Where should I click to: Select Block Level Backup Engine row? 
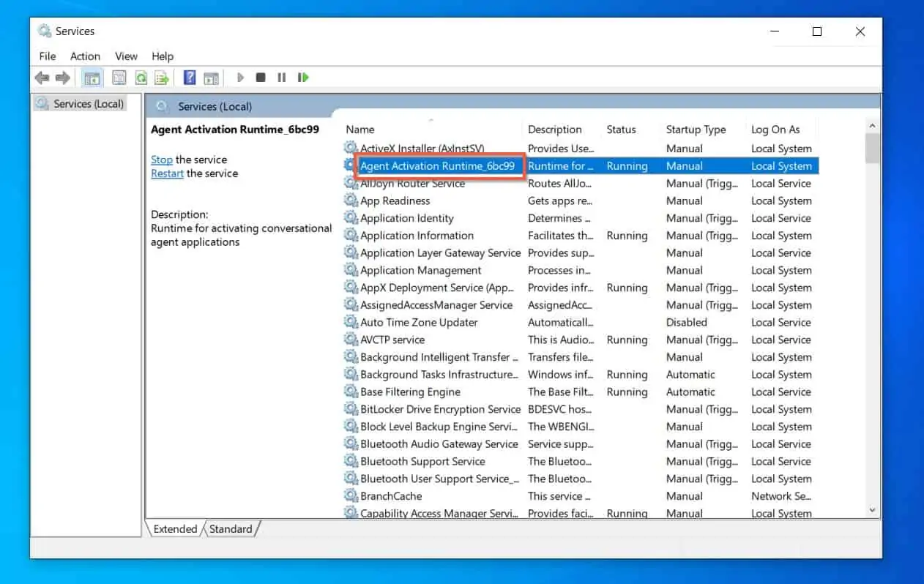pyautogui.click(x=580, y=427)
